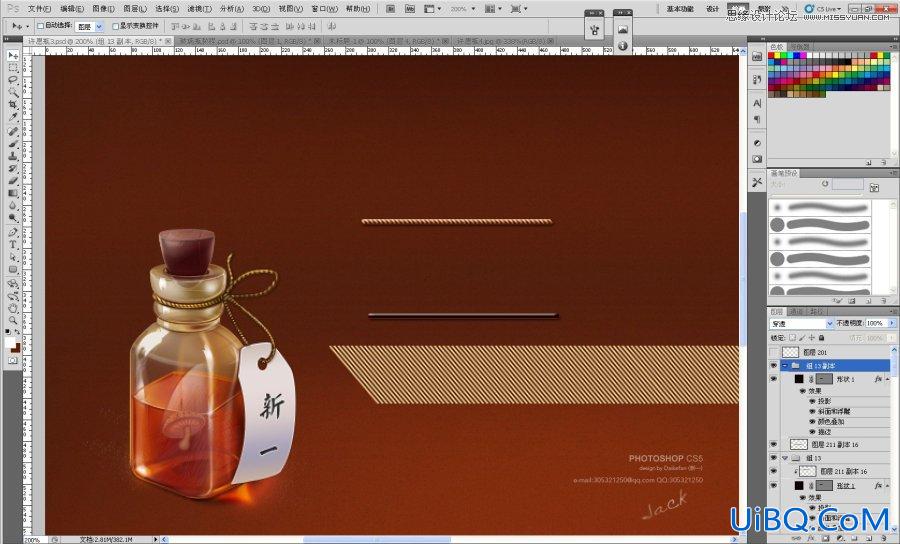Open the CS Live dropdown
The height and width of the screenshot is (544, 900).
point(825,9)
